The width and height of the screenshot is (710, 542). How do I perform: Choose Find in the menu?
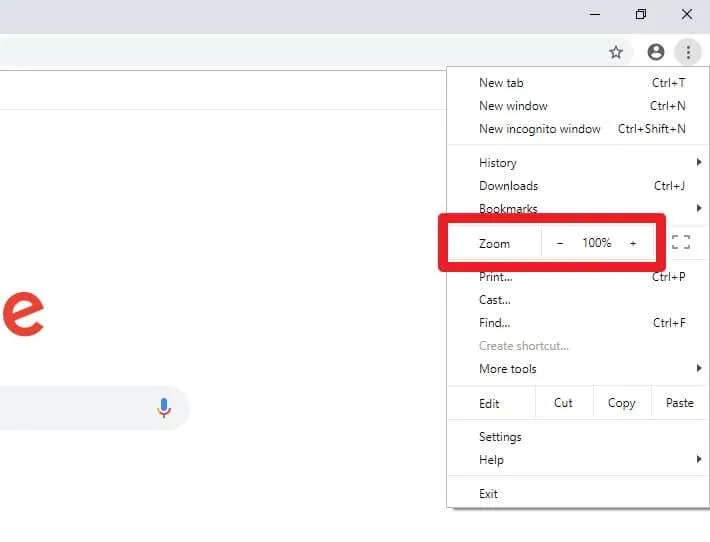pyautogui.click(x=578, y=323)
